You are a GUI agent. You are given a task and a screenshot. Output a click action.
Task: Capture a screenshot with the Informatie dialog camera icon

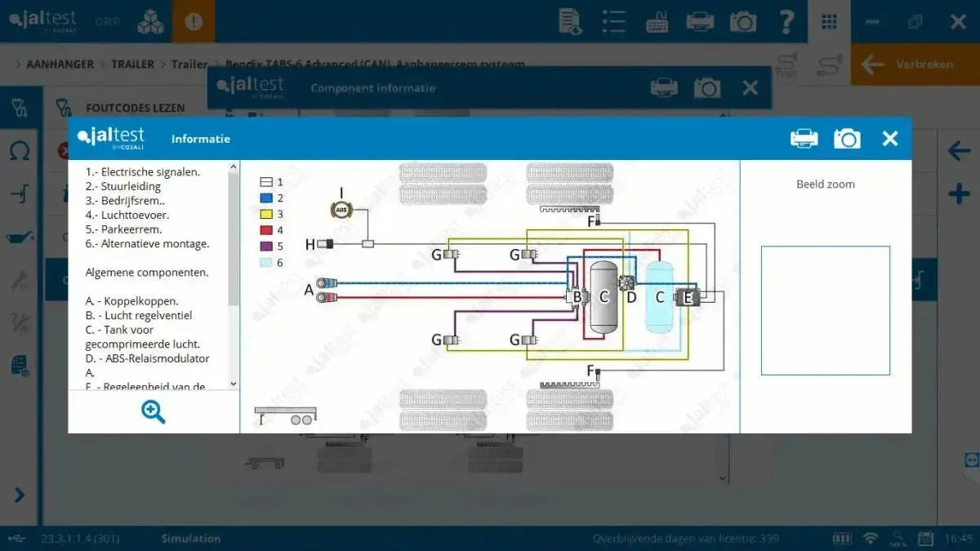[847, 138]
